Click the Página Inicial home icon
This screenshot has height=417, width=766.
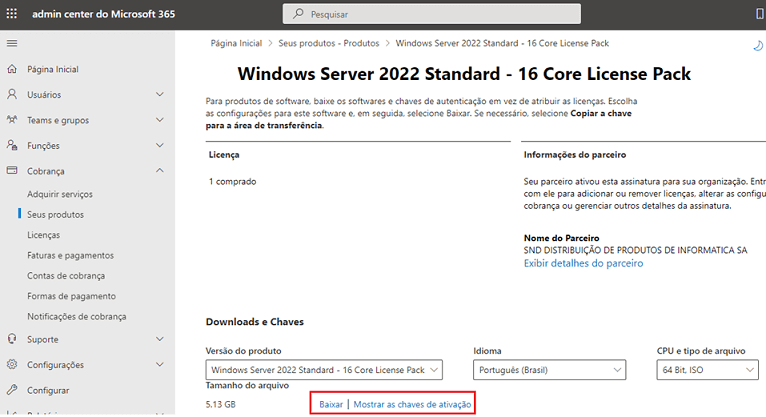12,69
